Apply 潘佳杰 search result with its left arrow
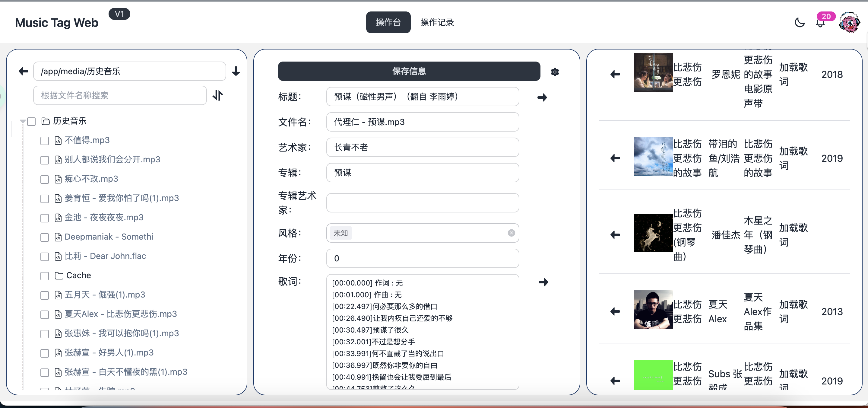868x408 pixels. 615,235
